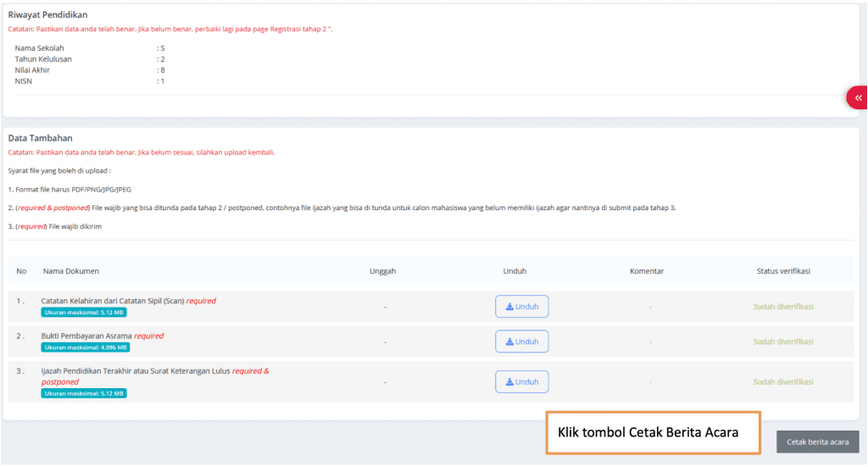Click Sudah diverifikasi status for Catatan Kelahiran
This screenshot has height=467, width=868.
pyautogui.click(x=783, y=307)
